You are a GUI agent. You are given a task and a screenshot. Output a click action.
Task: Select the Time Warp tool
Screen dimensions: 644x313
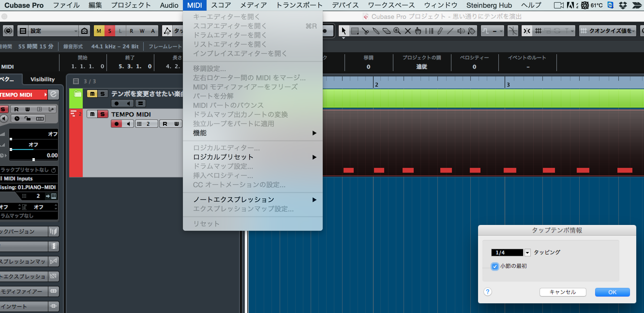429,31
